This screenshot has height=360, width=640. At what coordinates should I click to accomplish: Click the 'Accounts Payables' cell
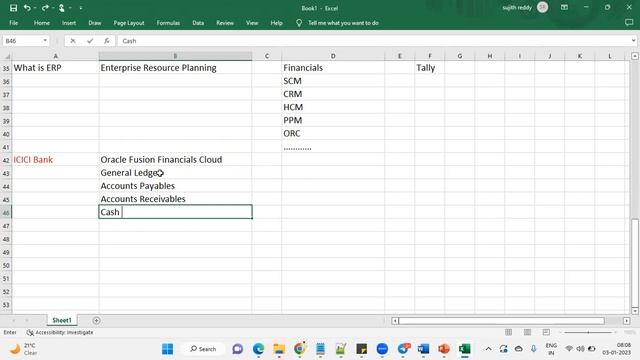click(175, 186)
